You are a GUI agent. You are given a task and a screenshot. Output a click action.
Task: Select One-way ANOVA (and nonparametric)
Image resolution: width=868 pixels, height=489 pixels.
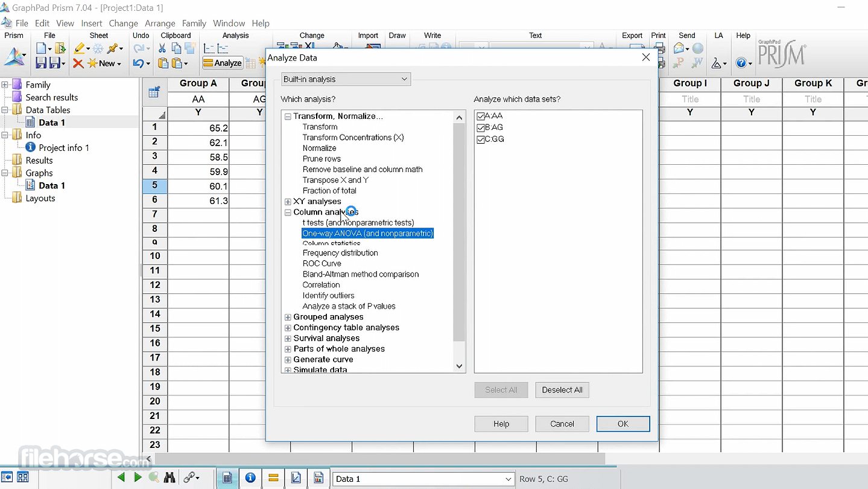tap(368, 234)
